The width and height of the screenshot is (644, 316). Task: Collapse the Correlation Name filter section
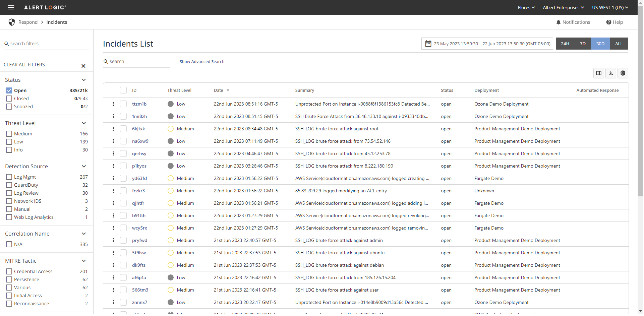(x=84, y=234)
